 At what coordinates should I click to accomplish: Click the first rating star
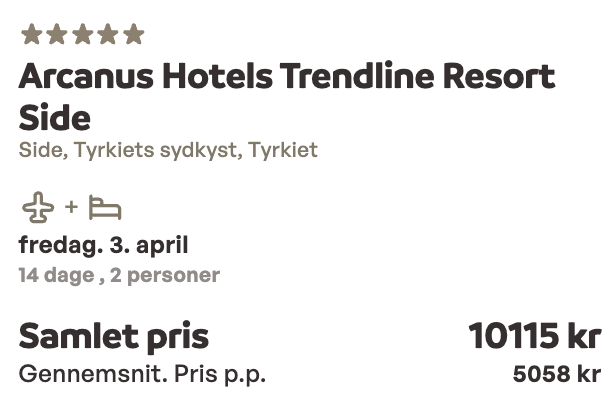[x=31, y=35]
